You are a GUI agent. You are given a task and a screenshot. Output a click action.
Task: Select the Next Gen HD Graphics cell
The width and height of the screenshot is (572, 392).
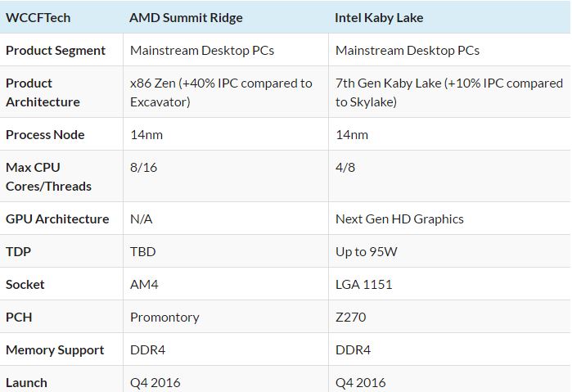pyautogui.click(x=399, y=219)
